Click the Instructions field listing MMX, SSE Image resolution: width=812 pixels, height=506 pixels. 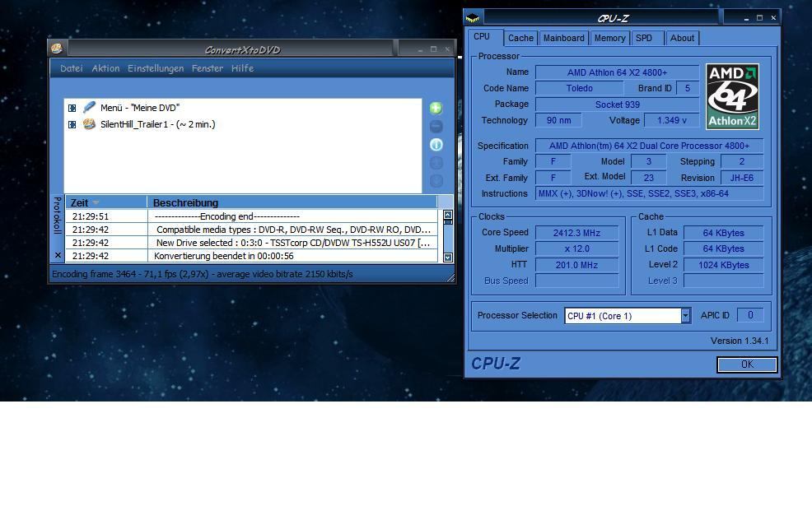649,193
